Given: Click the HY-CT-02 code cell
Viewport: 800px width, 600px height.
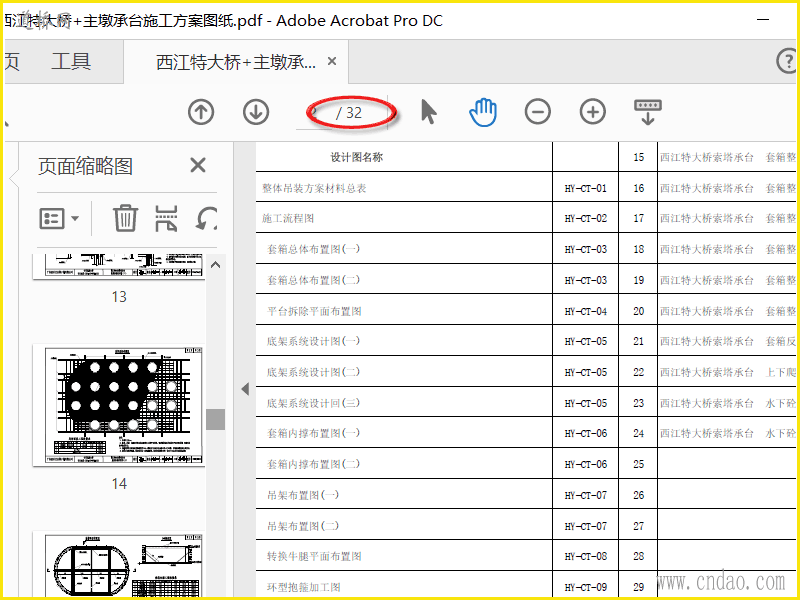Looking at the screenshot, I should pos(586,218).
